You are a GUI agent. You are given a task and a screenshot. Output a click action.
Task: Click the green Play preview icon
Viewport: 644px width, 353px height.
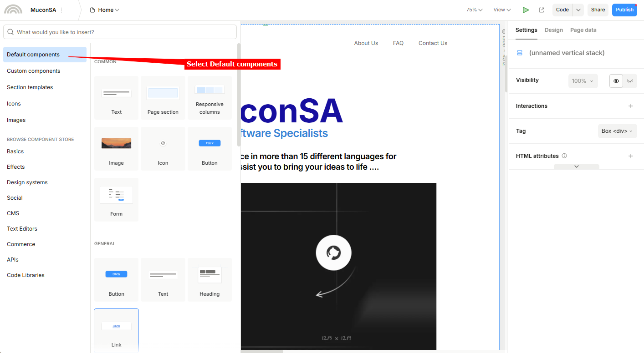point(526,10)
